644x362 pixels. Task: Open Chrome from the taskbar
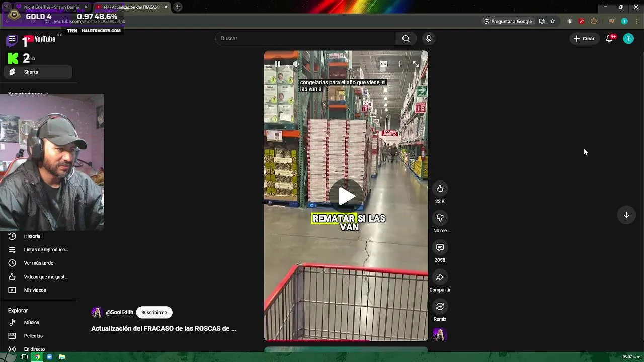pos(37,357)
